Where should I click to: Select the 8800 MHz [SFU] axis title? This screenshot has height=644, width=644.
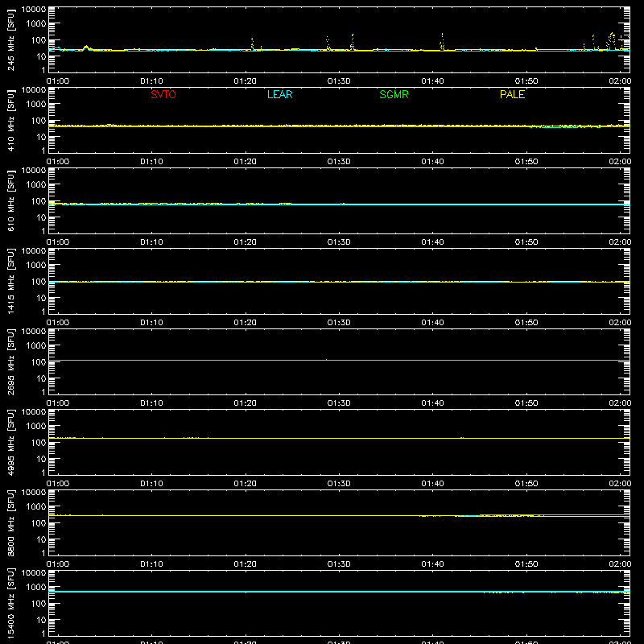[x=11, y=522]
